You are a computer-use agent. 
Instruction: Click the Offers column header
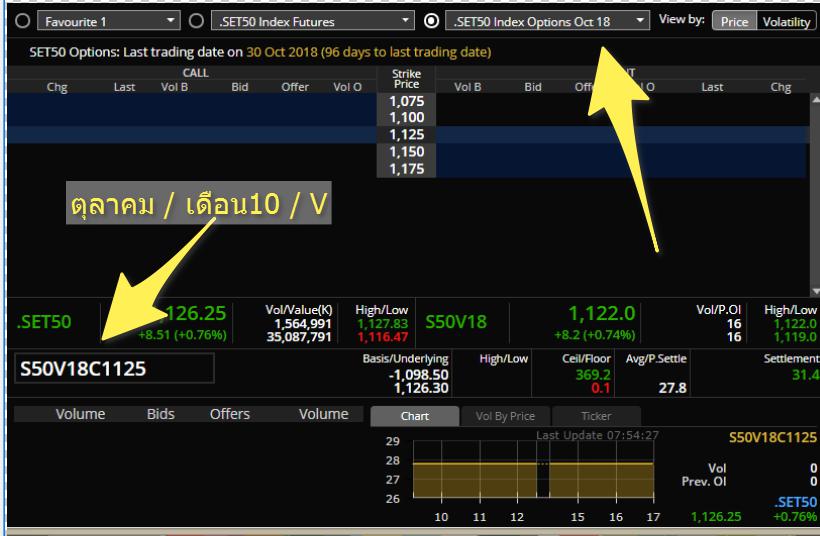coord(230,414)
